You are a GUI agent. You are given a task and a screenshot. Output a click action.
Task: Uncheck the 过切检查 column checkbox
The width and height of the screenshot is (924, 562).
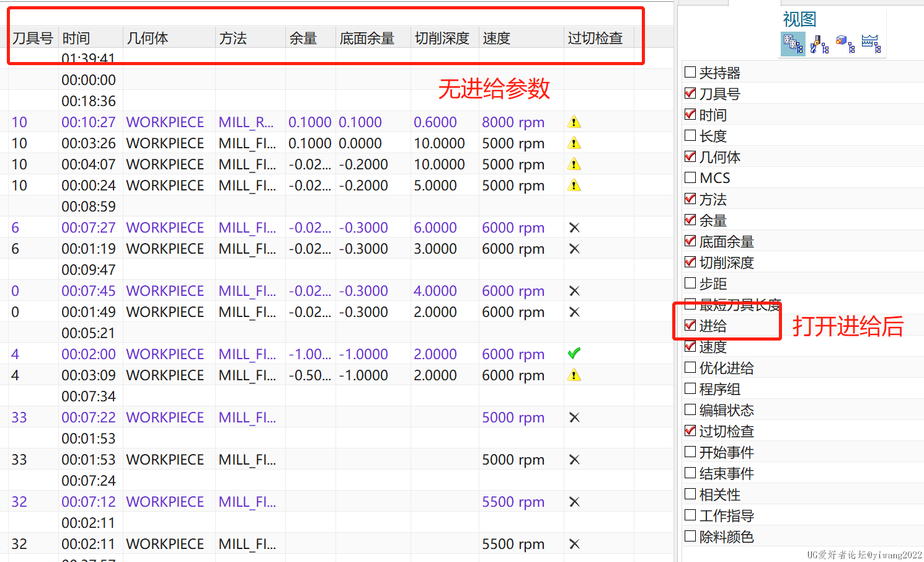(690, 430)
